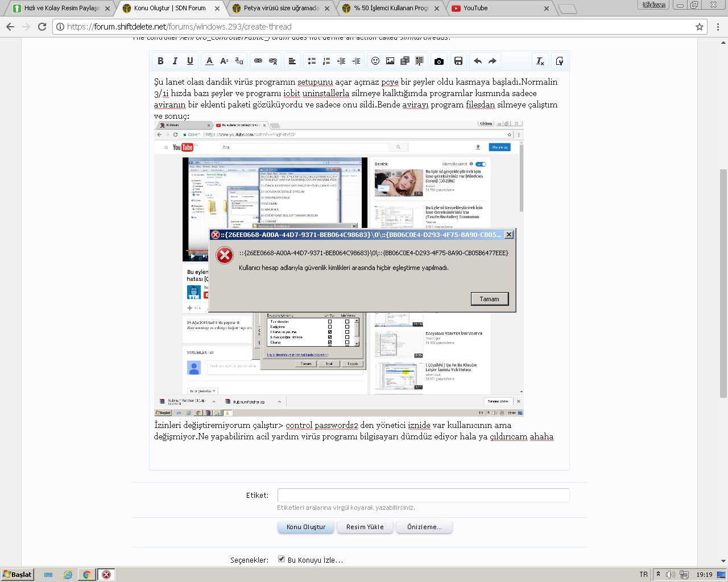
Task: Apply italic formatting in editor
Action: pos(175,61)
